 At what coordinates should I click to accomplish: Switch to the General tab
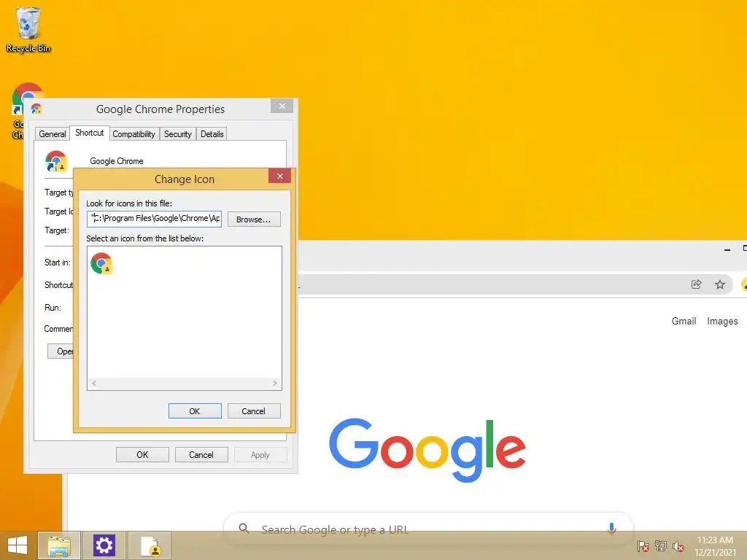[53, 134]
